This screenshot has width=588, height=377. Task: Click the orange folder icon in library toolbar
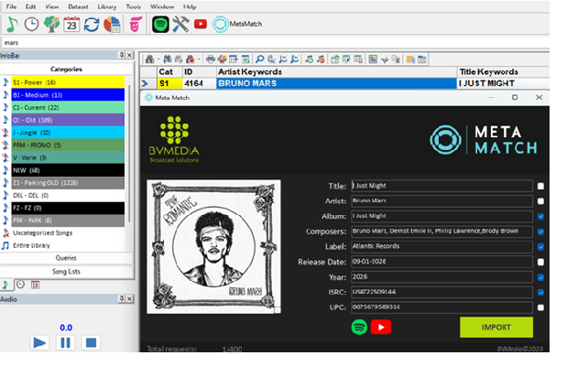coord(410,59)
